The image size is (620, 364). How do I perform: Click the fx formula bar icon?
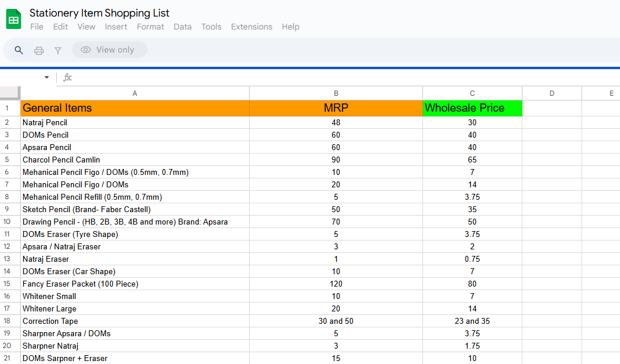[x=67, y=77]
